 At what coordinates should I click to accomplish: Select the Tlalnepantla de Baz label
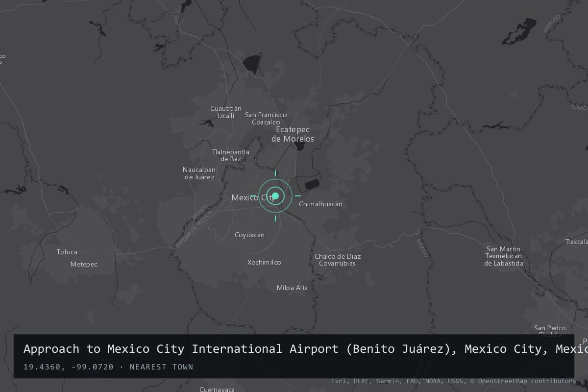pyautogui.click(x=230, y=155)
